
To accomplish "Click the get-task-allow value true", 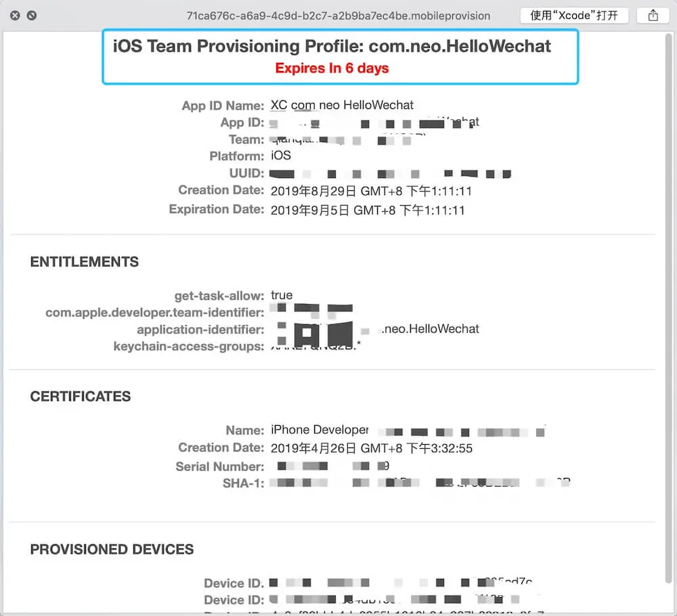I will click(x=282, y=295).
